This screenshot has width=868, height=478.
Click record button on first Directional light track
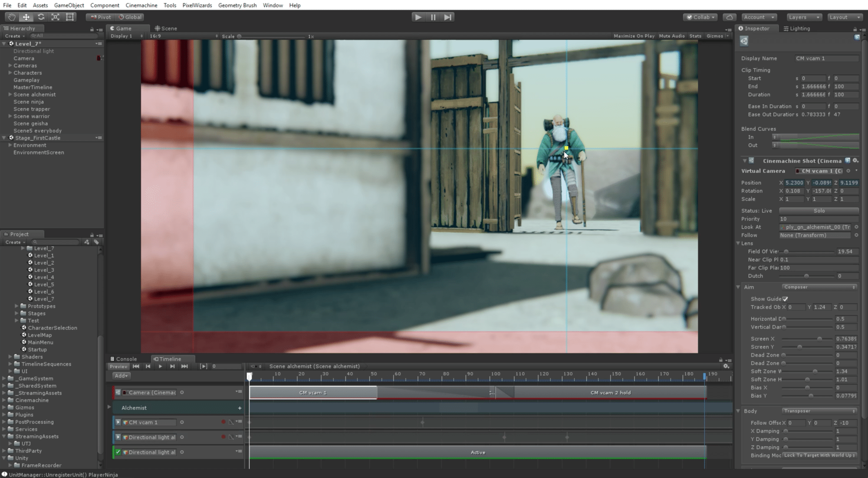224,437
